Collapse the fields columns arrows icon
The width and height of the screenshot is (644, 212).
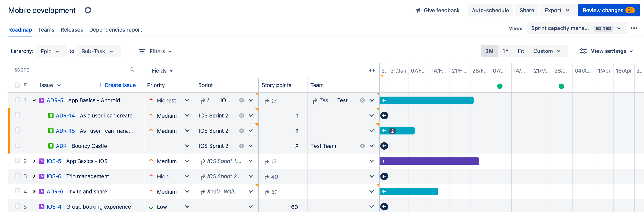(x=372, y=70)
